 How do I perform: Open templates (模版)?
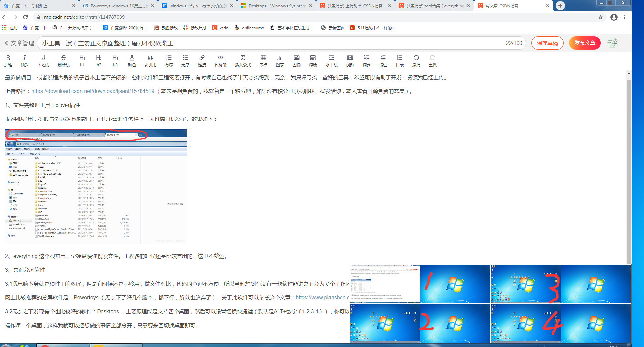313,61
